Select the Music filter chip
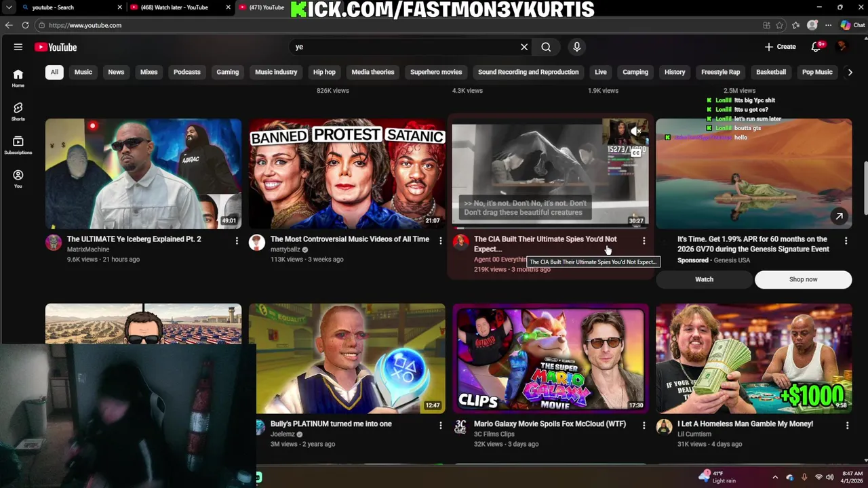This screenshot has height=488, width=868. pos(83,72)
